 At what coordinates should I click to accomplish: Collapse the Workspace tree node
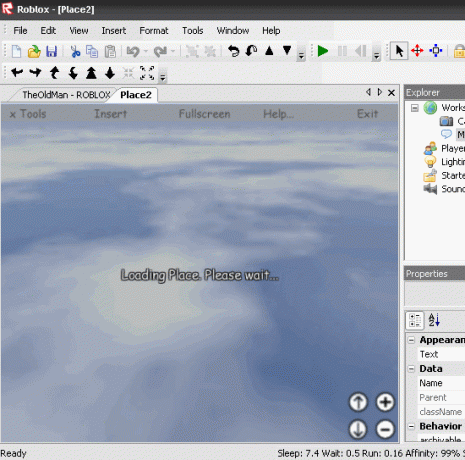coord(415,108)
